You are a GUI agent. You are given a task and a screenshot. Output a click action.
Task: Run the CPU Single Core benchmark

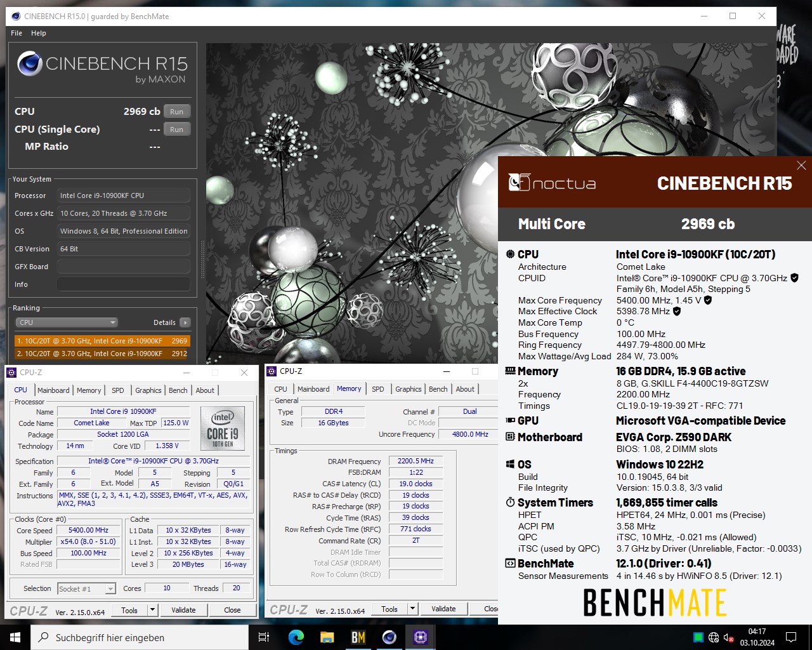coord(177,129)
